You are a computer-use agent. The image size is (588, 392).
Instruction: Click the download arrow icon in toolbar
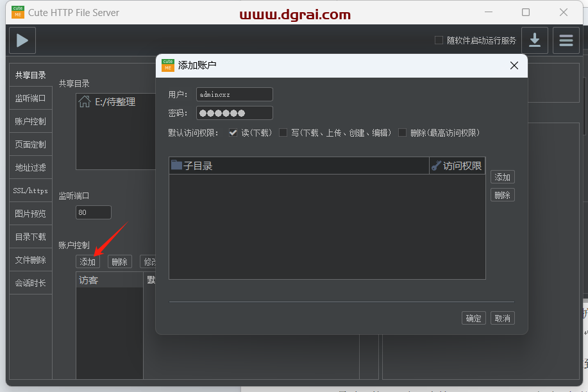pyautogui.click(x=534, y=40)
